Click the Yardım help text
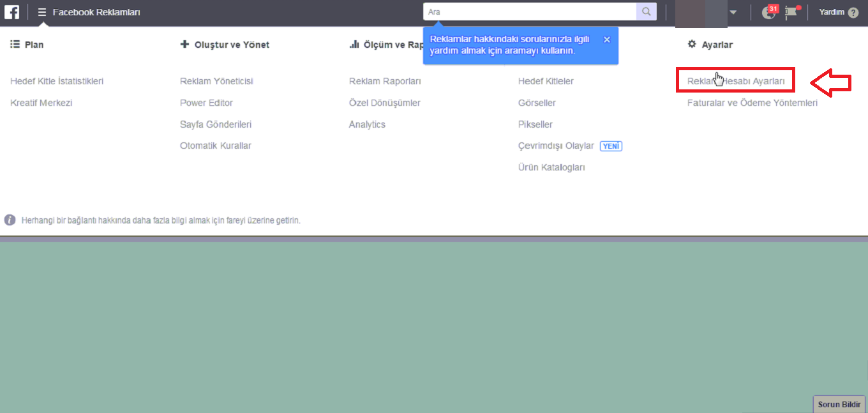The image size is (868, 413). pyautogui.click(x=832, y=12)
